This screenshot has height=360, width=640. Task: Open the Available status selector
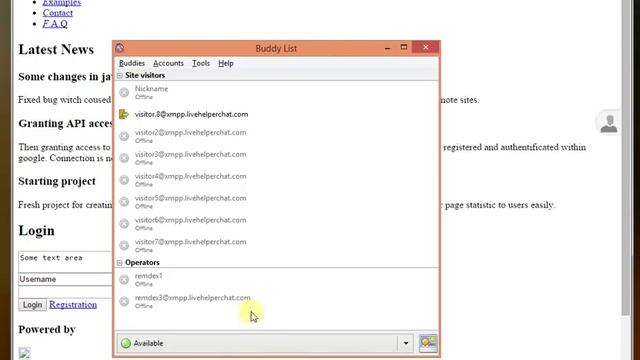[265, 343]
